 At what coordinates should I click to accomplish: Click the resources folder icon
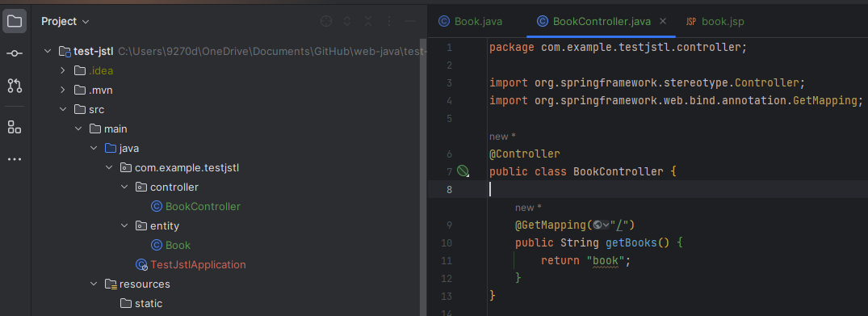[x=111, y=284]
